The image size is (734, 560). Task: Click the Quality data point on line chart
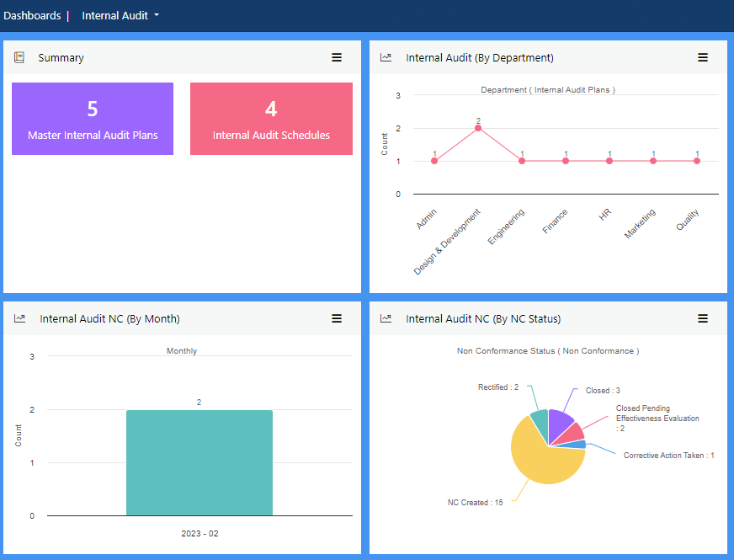tap(697, 161)
